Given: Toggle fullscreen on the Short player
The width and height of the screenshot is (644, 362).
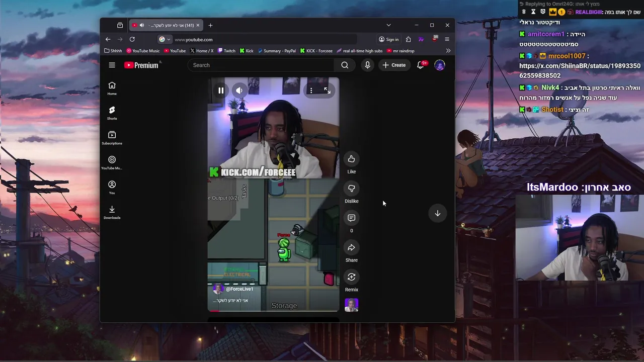Looking at the screenshot, I should coord(327,90).
